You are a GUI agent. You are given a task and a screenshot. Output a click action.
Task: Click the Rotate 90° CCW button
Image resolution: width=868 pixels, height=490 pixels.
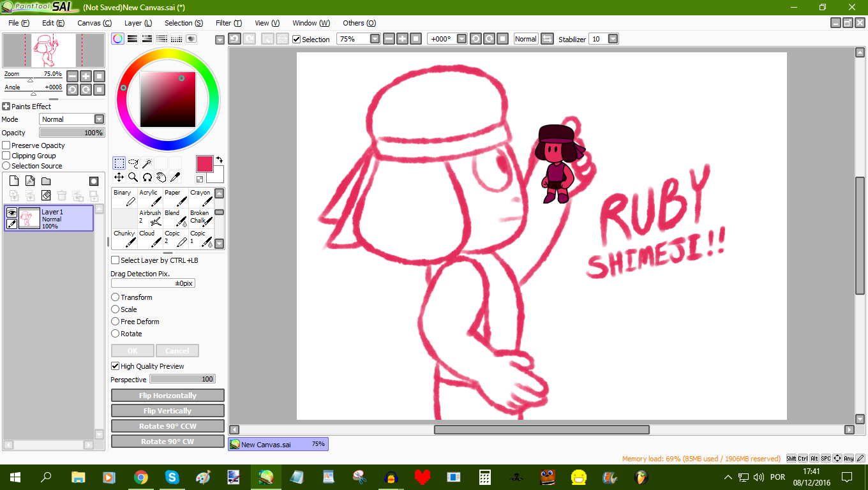168,426
